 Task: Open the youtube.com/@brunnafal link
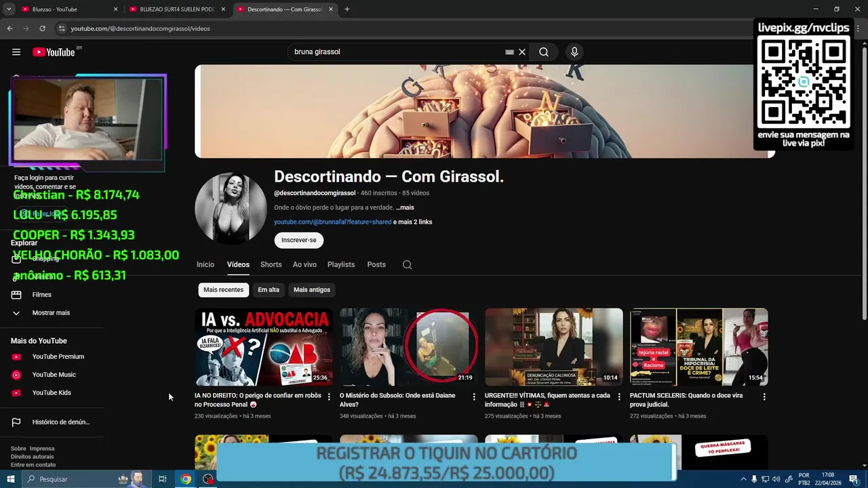pyautogui.click(x=332, y=222)
